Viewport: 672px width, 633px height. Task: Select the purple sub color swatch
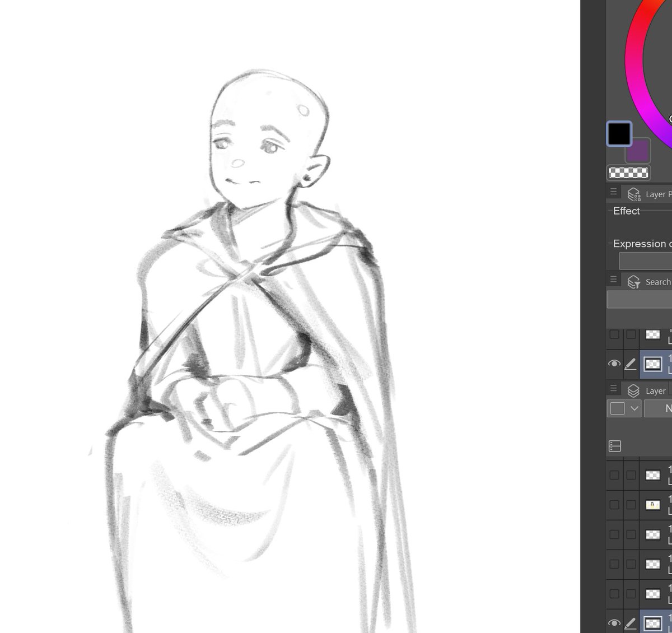638,151
